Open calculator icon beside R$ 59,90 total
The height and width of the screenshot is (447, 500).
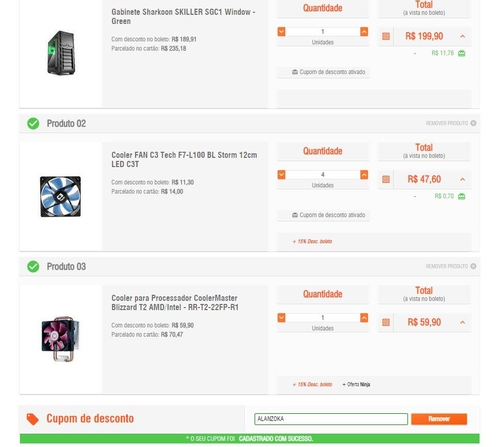386,322
